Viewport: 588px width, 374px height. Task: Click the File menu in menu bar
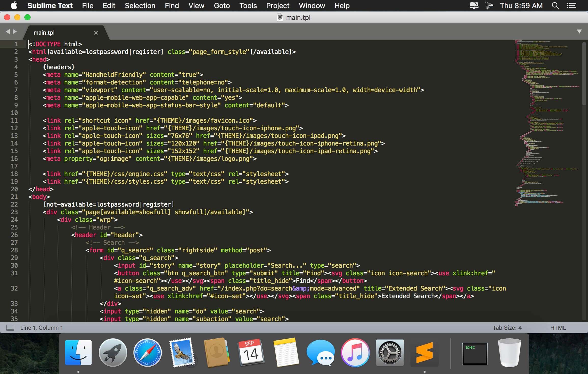pos(87,6)
